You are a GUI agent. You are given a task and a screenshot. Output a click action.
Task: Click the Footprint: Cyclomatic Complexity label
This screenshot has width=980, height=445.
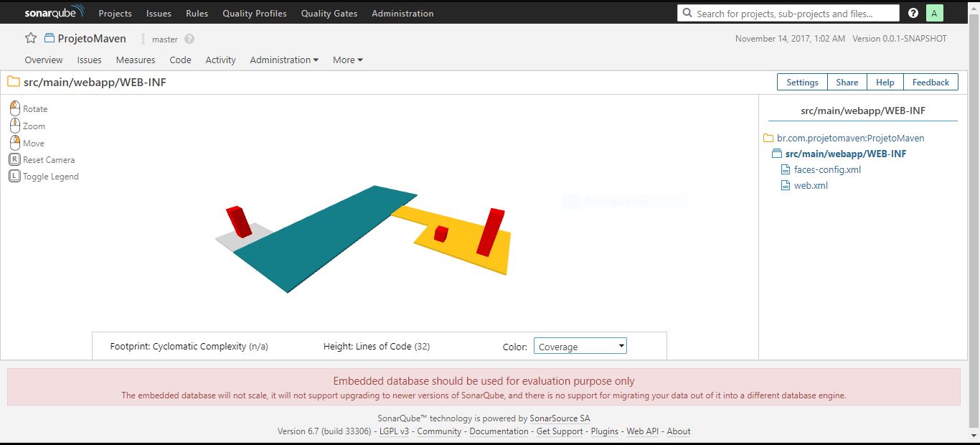[189, 346]
